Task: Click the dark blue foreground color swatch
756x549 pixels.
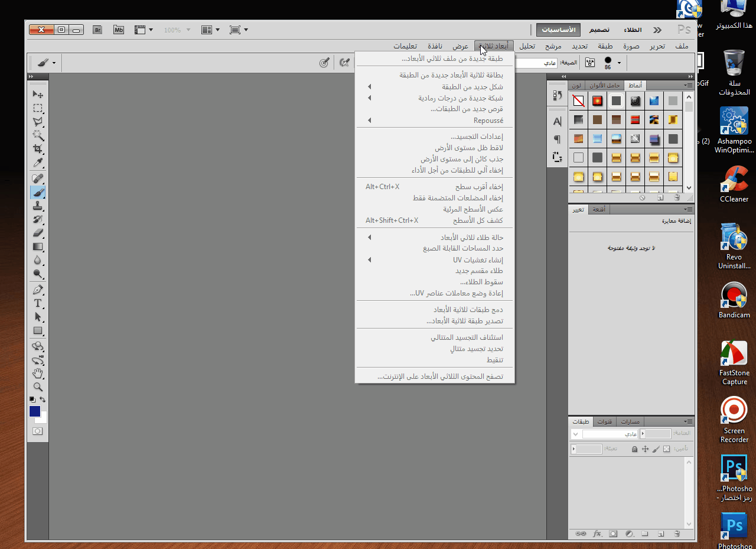Action: 35,411
